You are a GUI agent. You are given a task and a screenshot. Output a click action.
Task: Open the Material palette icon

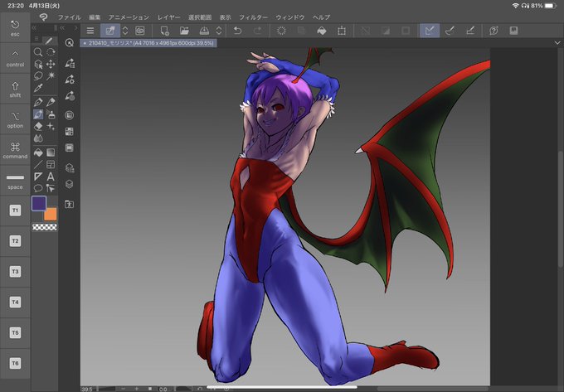70,204
